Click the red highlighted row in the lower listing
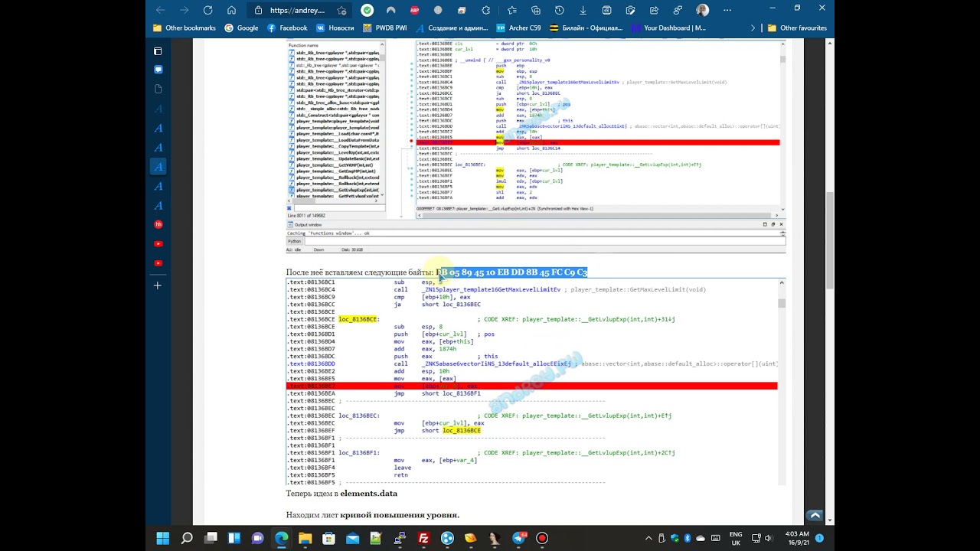This screenshot has width=980, height=551. pos(531,386)
